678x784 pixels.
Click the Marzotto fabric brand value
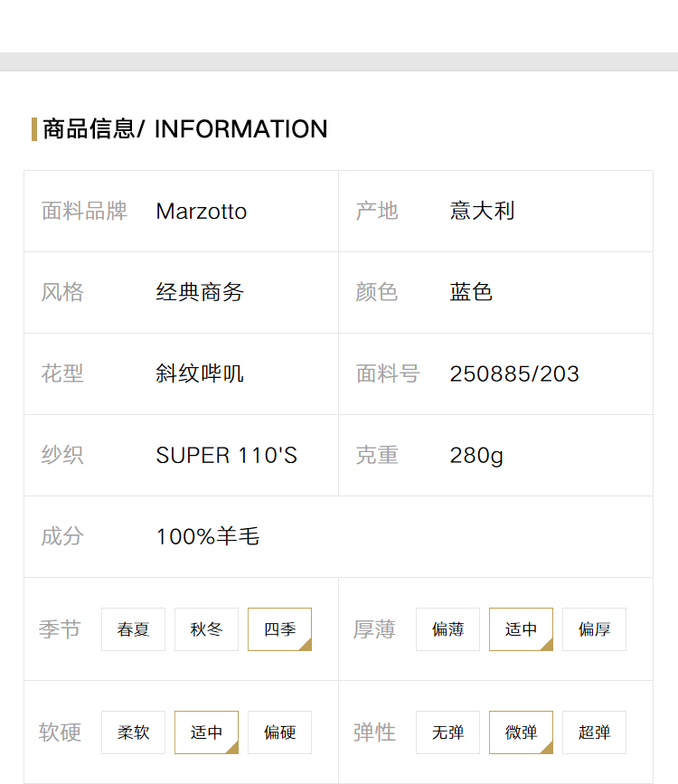pyautogui.click(x=202, y=212)
